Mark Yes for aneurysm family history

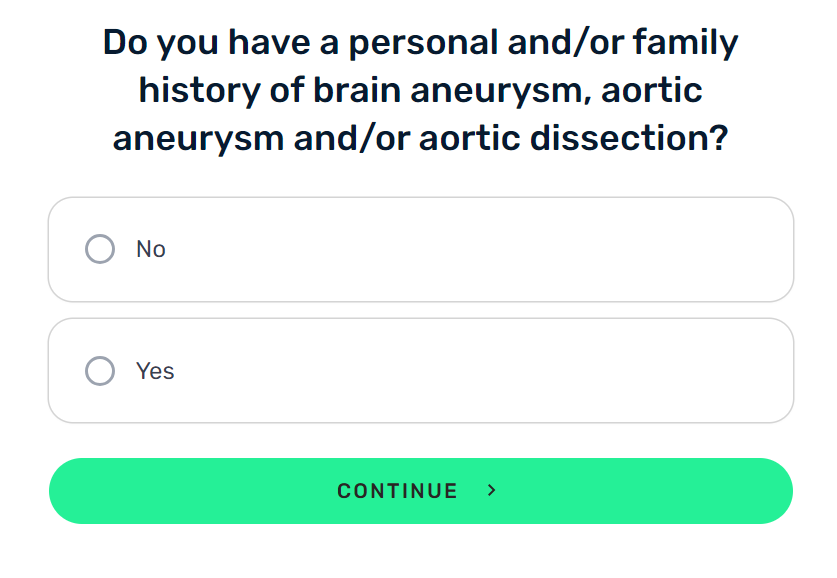click(100, 370)
